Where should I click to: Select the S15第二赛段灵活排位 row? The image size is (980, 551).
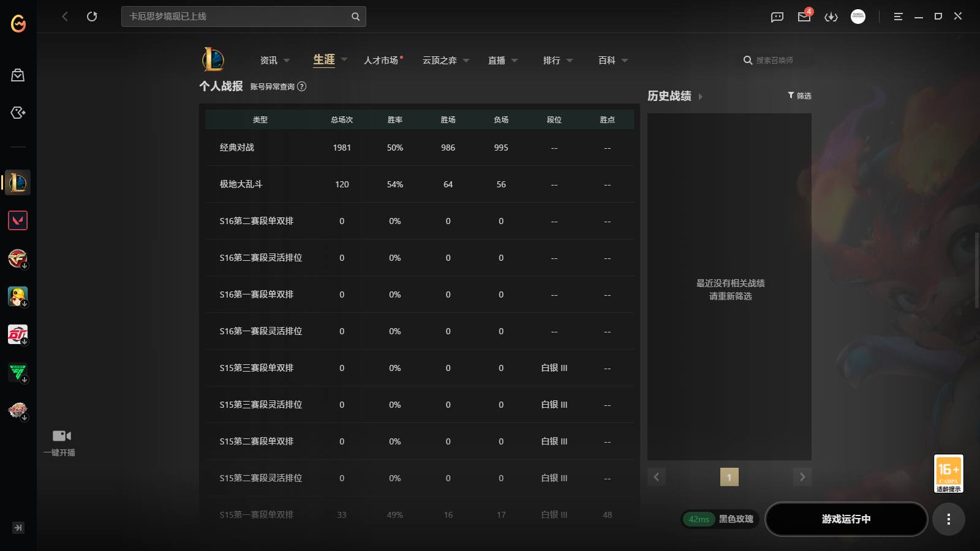(x=420, y=478)
